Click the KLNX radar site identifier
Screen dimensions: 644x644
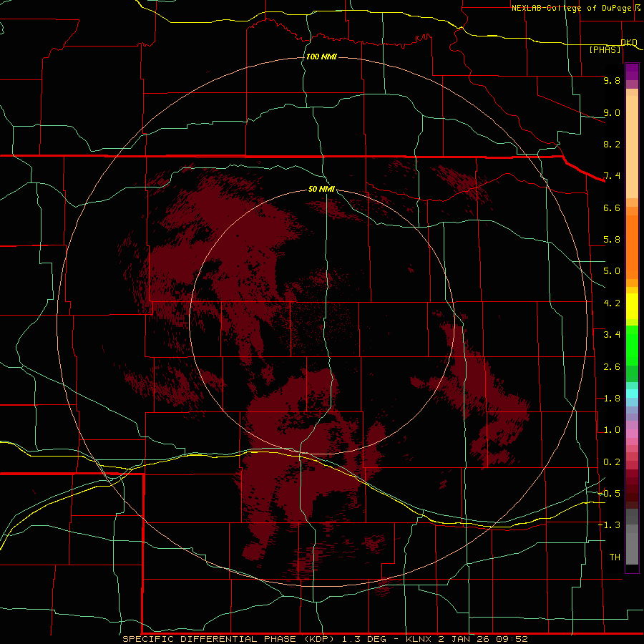click(419, 639)
